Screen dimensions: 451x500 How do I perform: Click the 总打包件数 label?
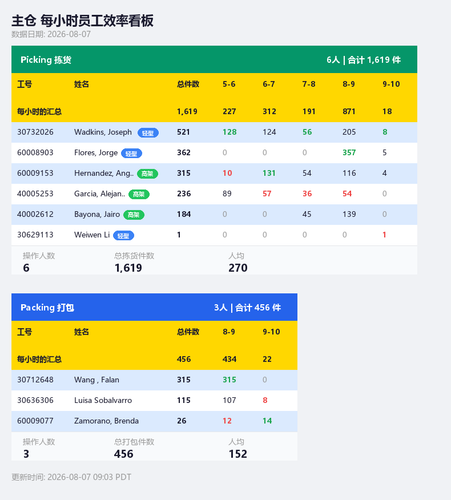[134, 442]
